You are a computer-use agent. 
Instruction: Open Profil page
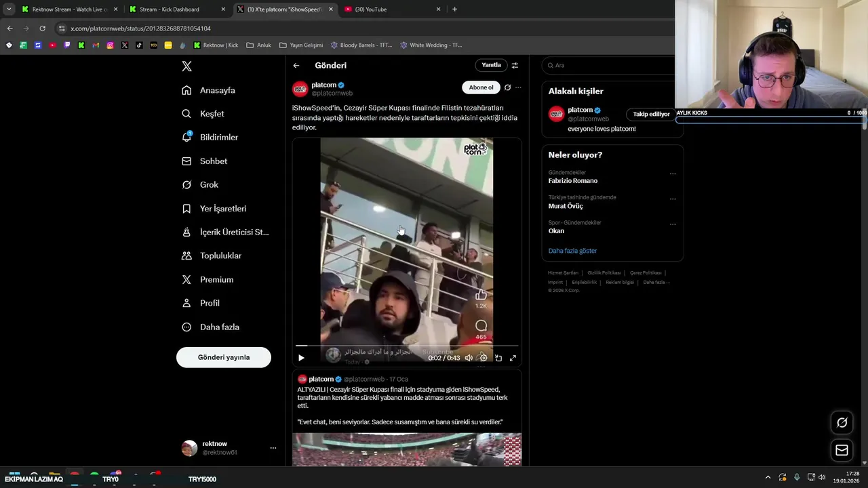(x=201, y=303)
